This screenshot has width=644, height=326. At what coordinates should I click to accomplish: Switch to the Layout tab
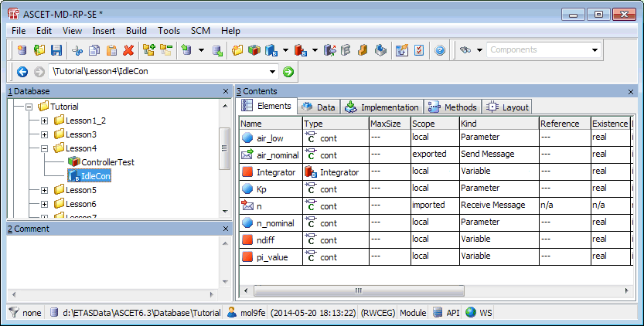tap(507, 107)
